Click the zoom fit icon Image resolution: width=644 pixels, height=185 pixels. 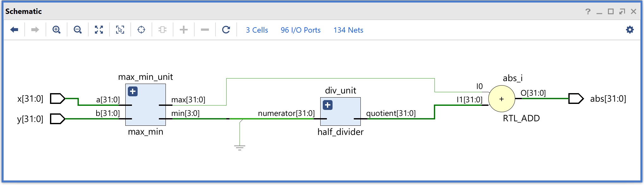tap(99, 30)
